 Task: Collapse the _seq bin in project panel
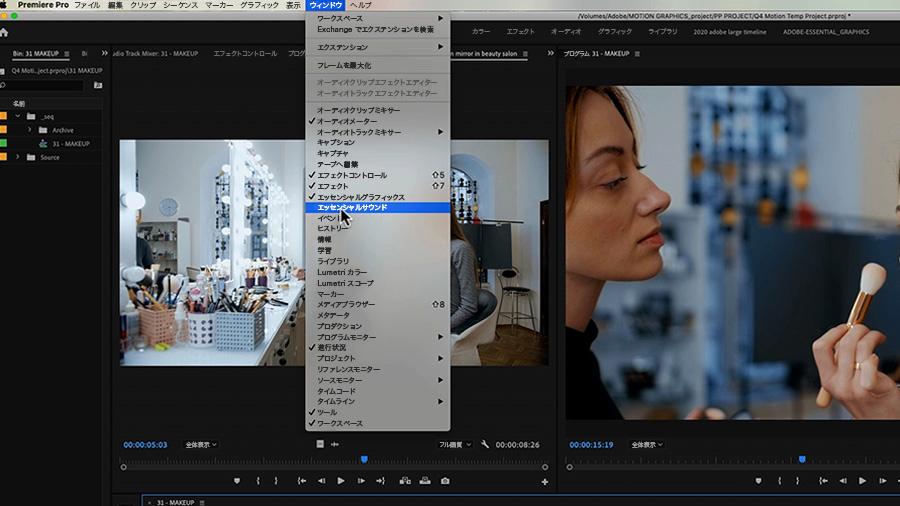[x=18, y=116]
